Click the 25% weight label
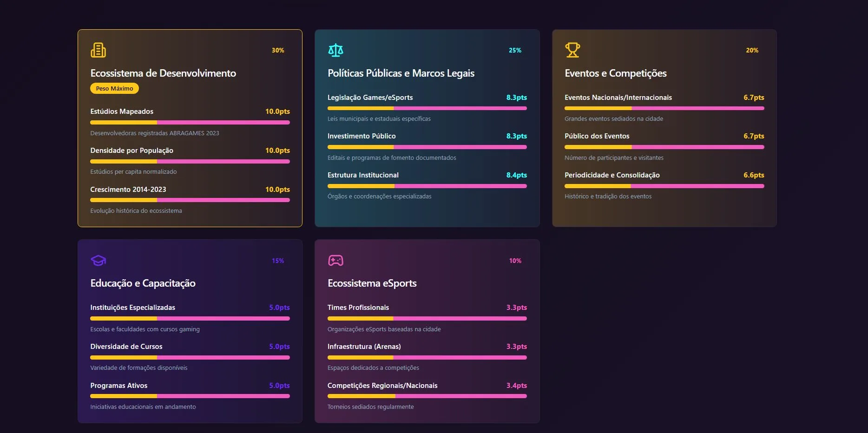 pos(515,51)
